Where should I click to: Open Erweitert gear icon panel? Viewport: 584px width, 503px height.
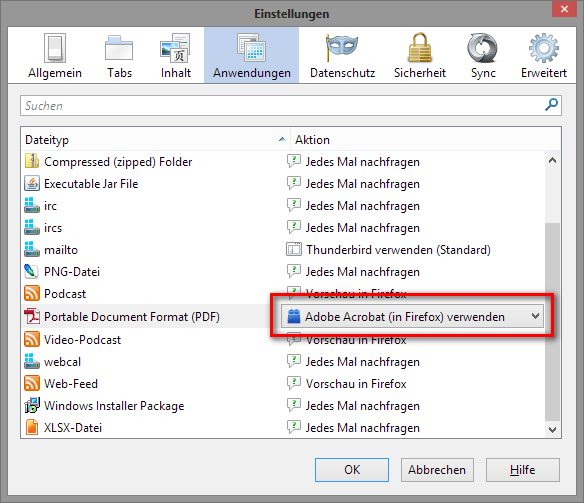coord(544,48)
